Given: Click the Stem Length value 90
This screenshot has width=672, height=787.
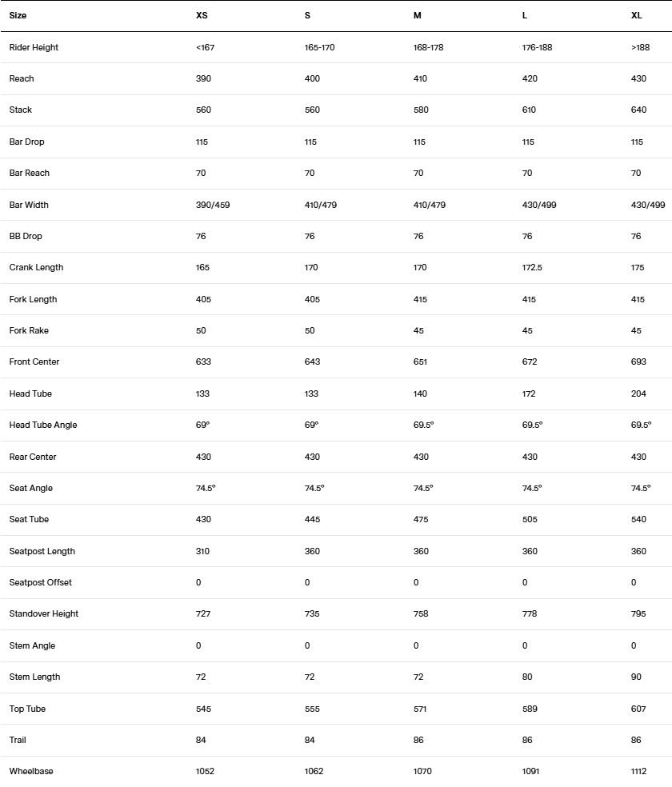Looking at the screenshot, I should click(636, 677).
